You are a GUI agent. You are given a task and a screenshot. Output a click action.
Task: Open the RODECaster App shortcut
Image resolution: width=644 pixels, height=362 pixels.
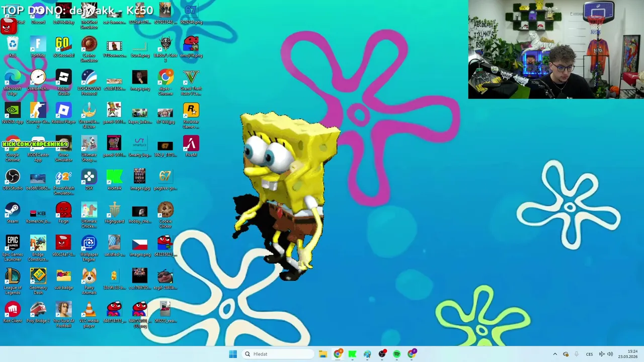click(38, 149)
